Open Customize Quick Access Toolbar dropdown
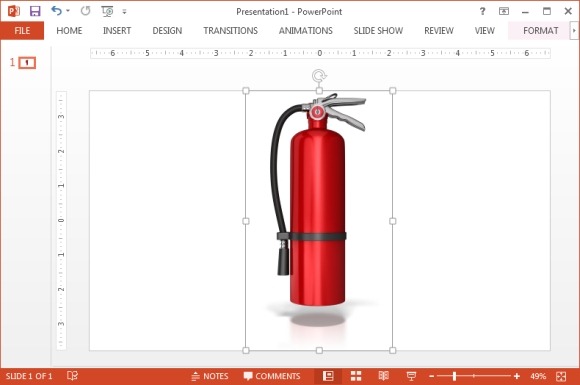Image resolution: width=580 pixels, height=385 pixels. click(x=124, y=12)
